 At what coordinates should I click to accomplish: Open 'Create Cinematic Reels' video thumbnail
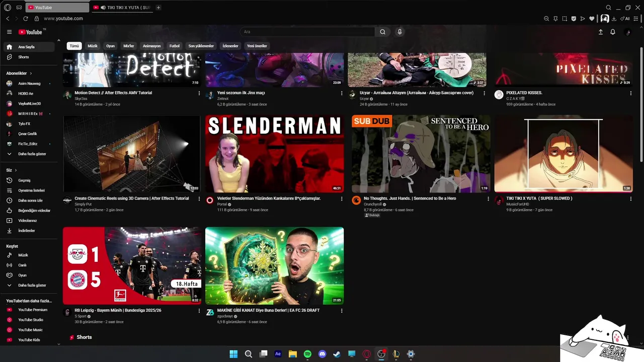132,154
